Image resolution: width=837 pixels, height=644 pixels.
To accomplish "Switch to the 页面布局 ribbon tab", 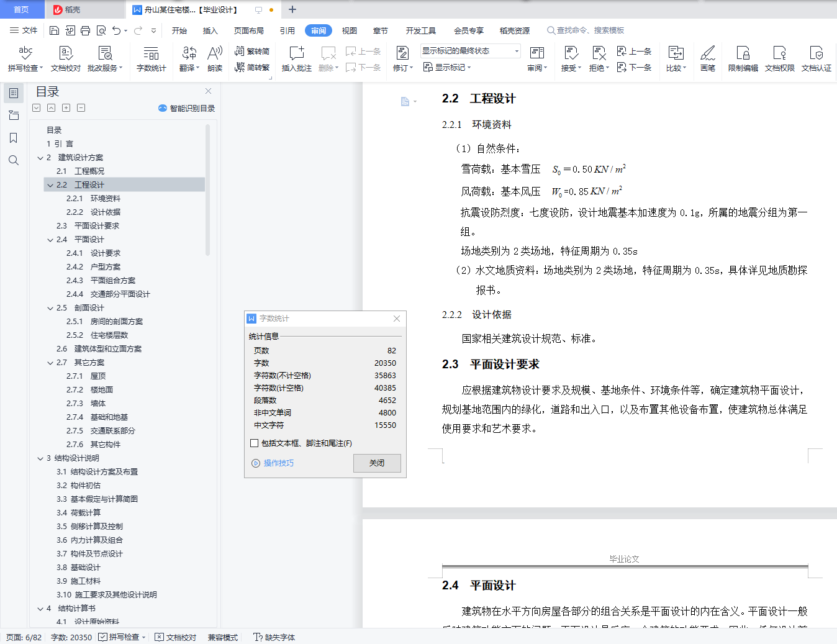I will 249,30.
